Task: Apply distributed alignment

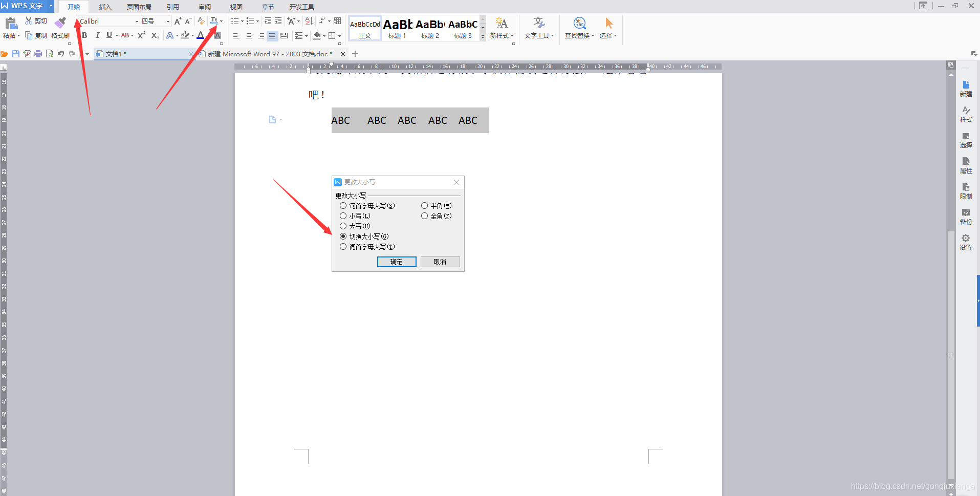Action: pos(284,36)
